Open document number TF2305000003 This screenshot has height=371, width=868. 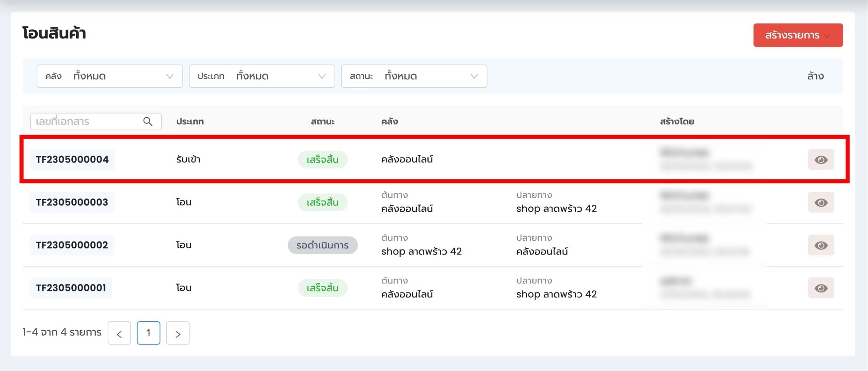tap(72, 202)
